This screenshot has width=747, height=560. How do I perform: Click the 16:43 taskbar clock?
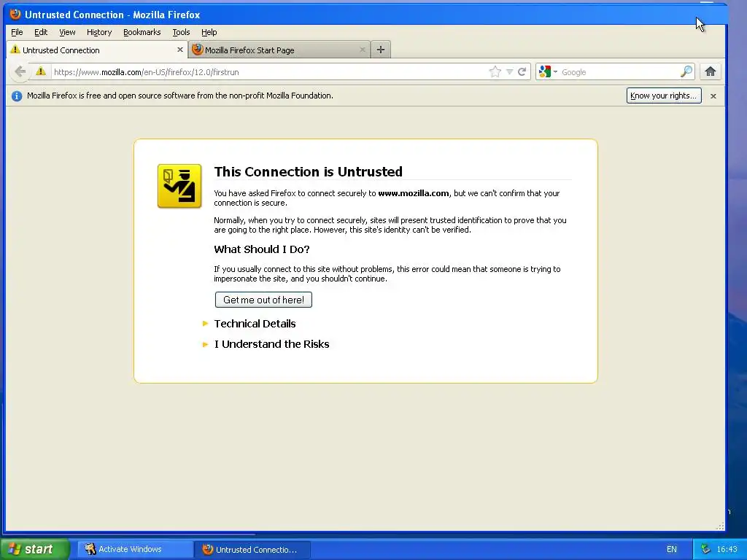point(727,549)
